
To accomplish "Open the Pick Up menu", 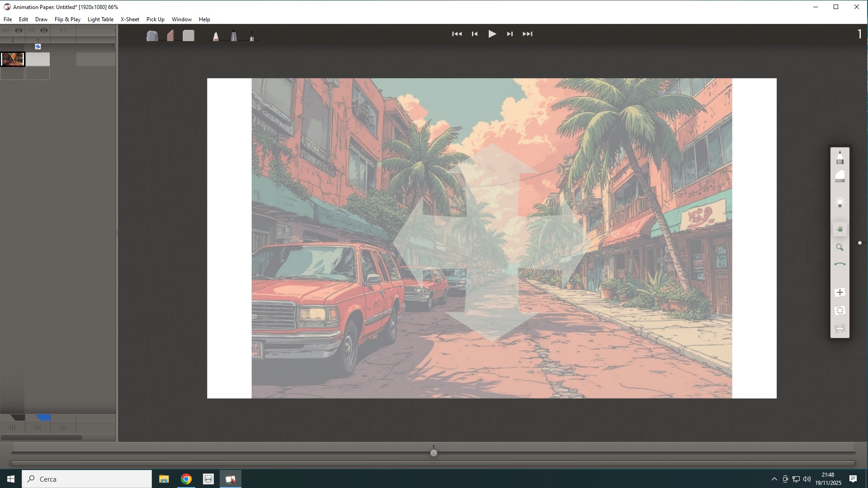I will coord(155,19).
